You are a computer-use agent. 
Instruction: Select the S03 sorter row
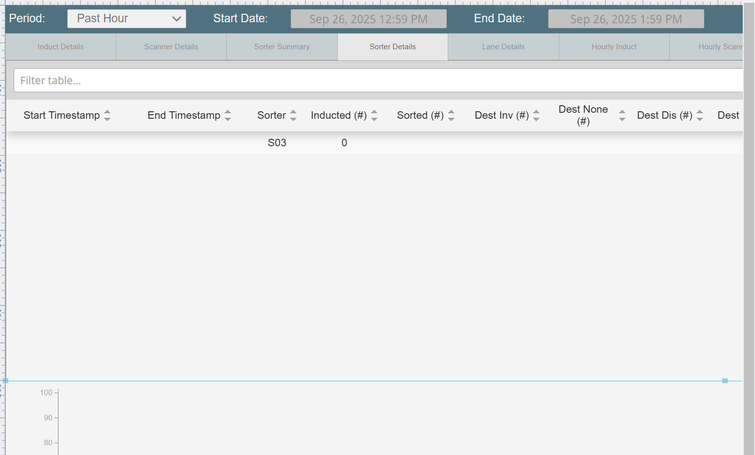tap(277, 143)
